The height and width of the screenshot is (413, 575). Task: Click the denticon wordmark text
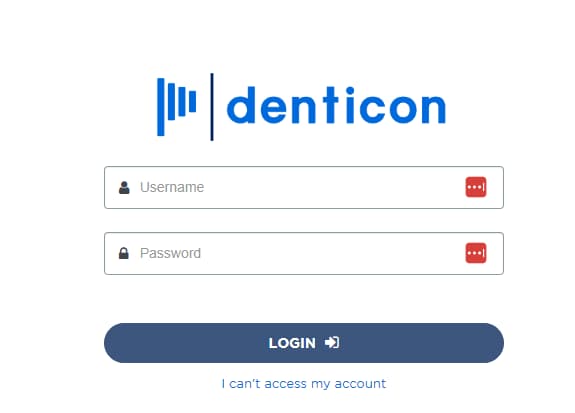coord(336,105)
